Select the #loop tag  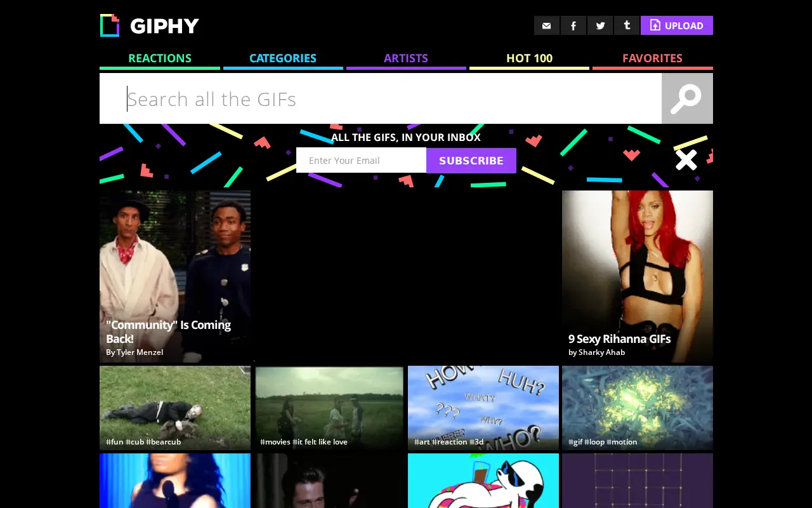point(594,442)
